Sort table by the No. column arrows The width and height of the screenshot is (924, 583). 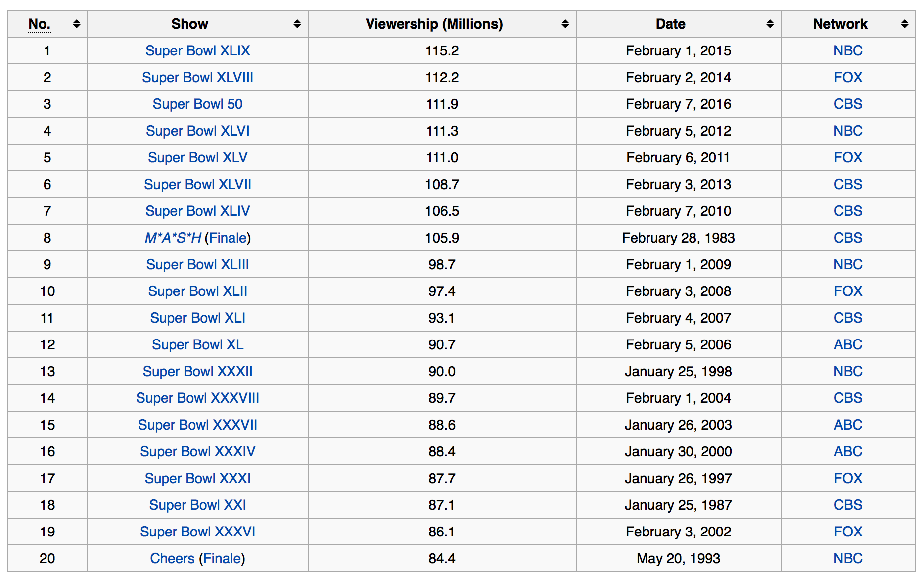(x=76, y=24)
